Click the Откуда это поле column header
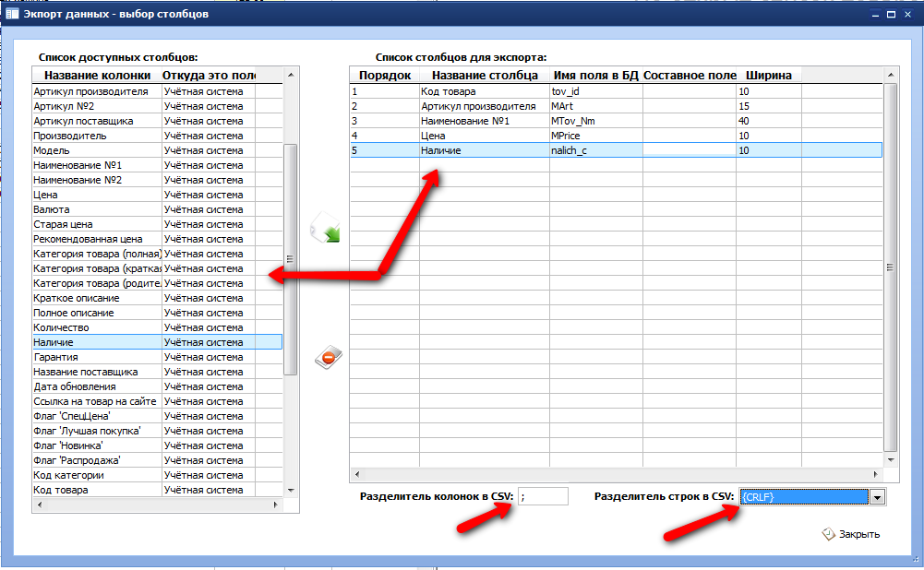This screenshot has height=570, width=924. tap(209, 76)
